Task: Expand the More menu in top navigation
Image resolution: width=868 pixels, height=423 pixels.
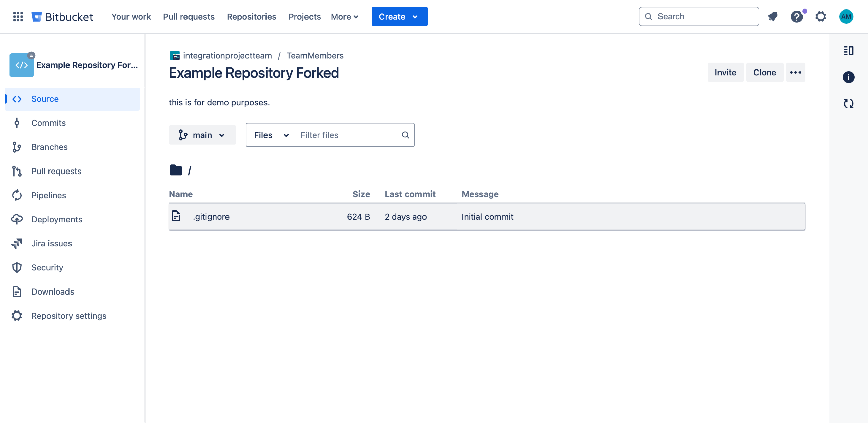Action: click(344, 17)
